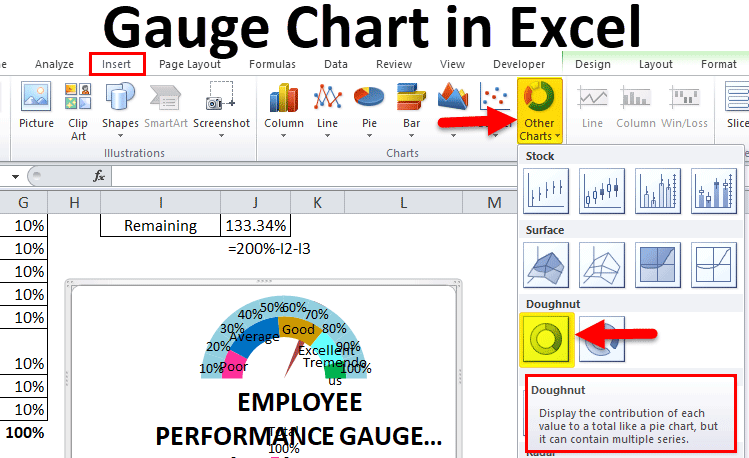Select column K header
The image size is (749, 458).
click(317, 202)
